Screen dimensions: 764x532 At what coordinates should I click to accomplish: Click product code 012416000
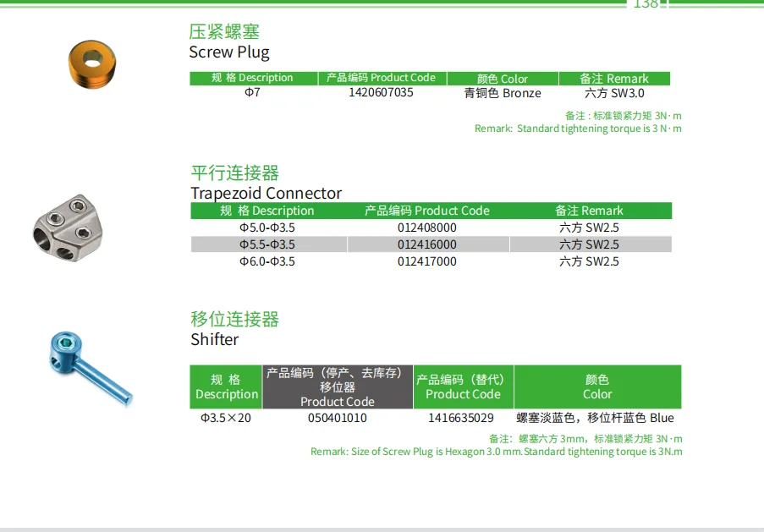[x=426, y=244]
